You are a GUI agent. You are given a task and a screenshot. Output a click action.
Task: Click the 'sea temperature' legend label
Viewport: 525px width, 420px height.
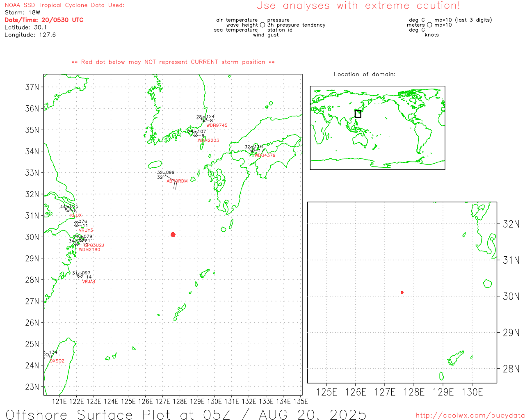coord(236,30)
